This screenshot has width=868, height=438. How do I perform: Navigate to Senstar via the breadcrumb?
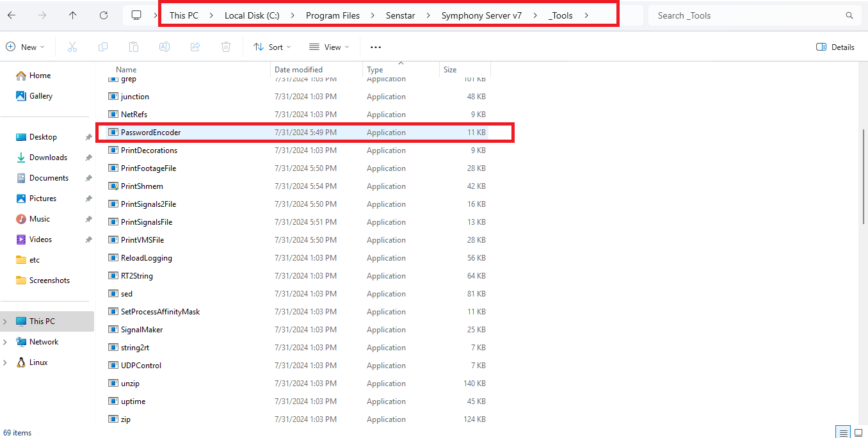click(400, 14)
